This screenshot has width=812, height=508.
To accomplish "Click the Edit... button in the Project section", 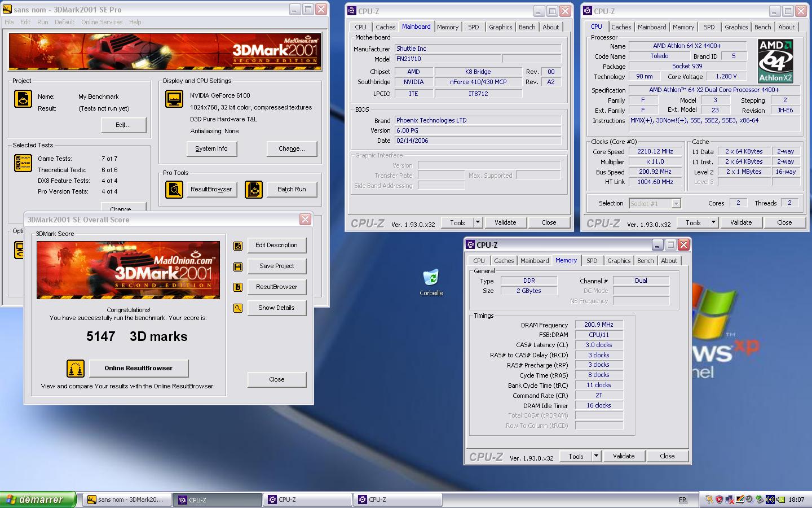I will [123, 125].
